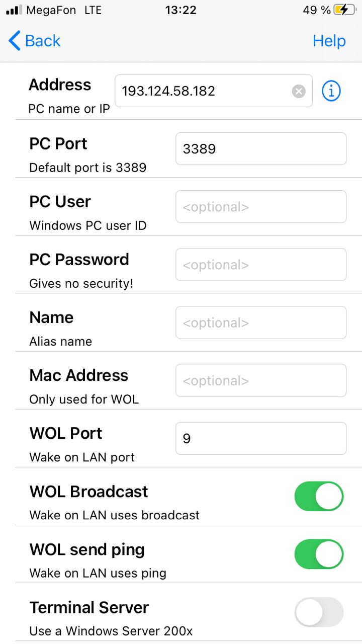Select the PC Port field showing 3389
The image size is (362, 644).
260,149
